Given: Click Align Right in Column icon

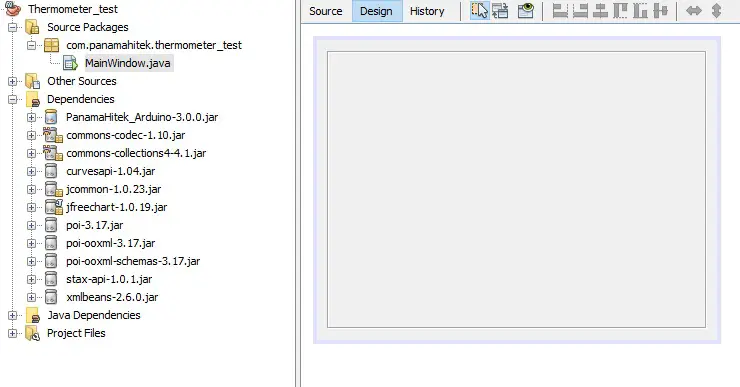Looking at the screenshot, I should (580, 10).
